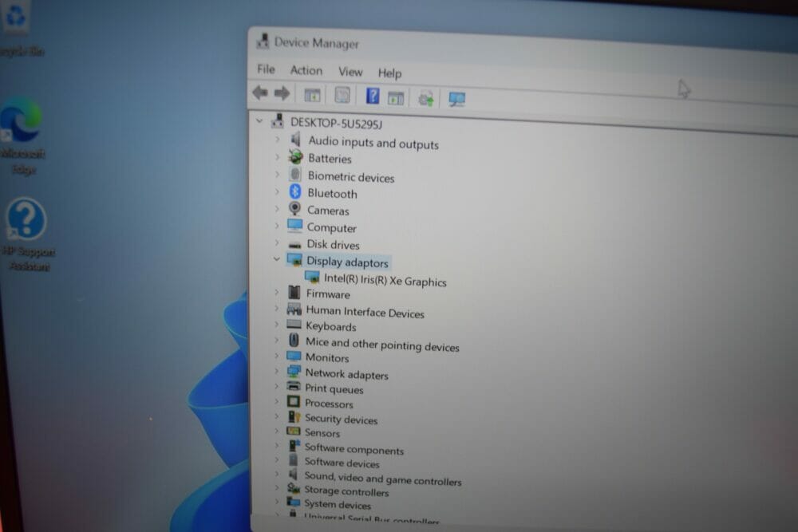Expand the Software components category
The height and width of the screenshot is (532, 798).
click(x=276, y=445)
